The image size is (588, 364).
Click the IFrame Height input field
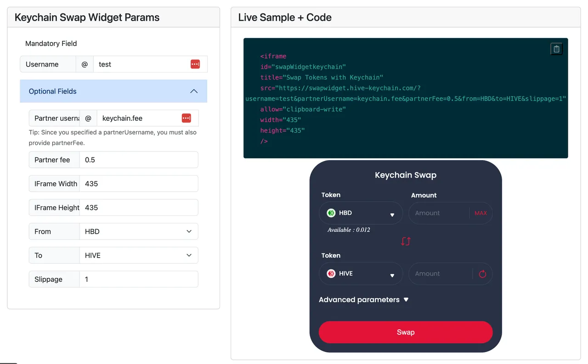point(139,207)
